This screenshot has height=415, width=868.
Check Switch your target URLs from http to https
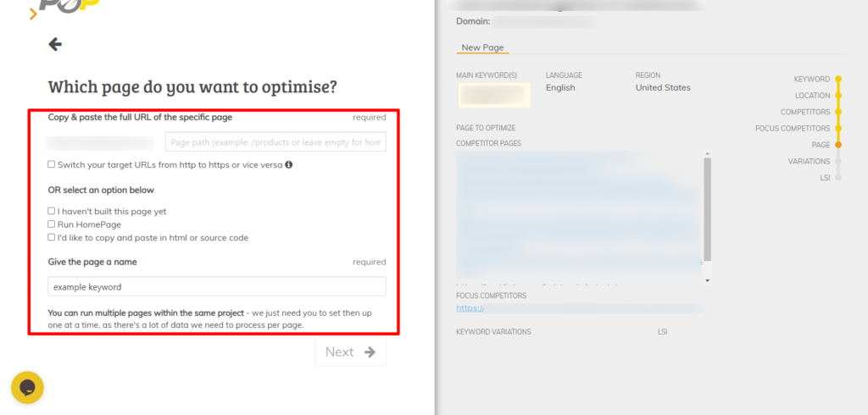[x=52, y=164]
